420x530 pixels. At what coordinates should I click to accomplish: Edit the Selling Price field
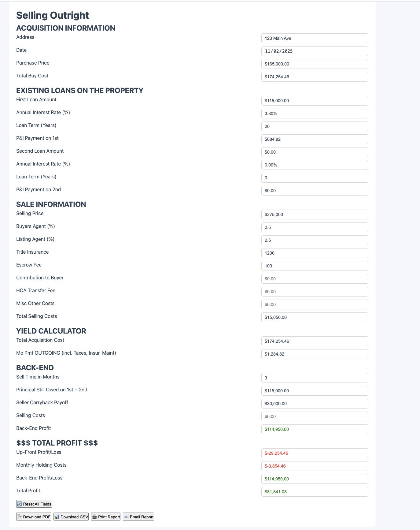[315, 215]
